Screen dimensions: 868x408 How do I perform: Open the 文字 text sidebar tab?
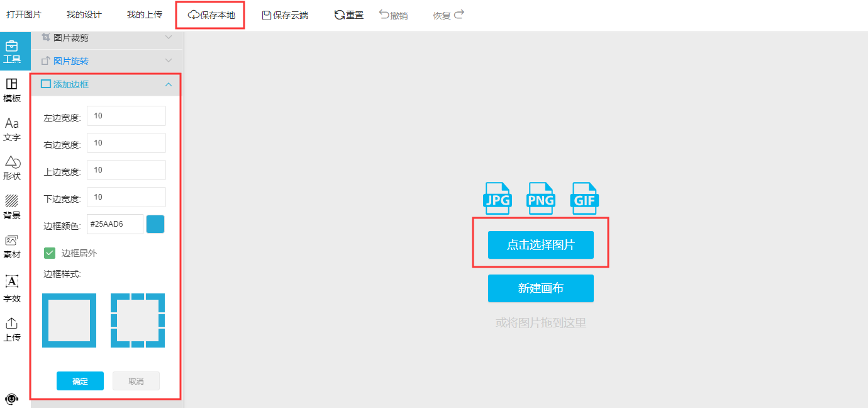click(12, 129)
